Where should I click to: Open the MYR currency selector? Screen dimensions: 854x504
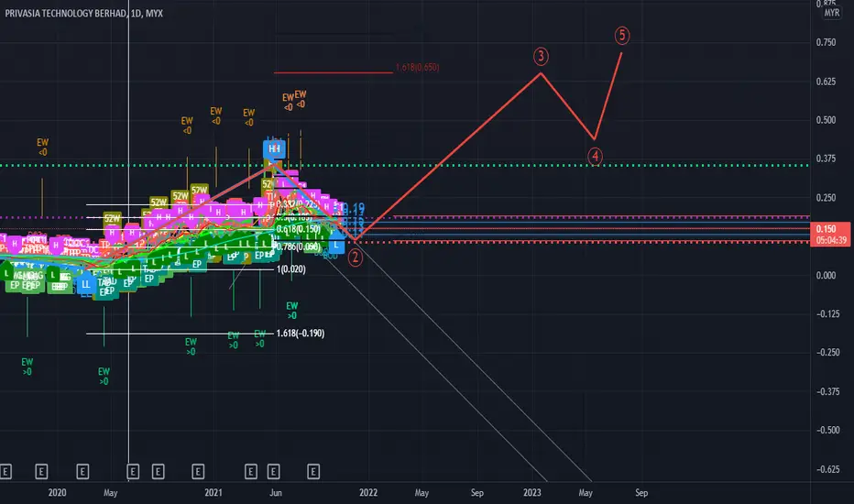[x=831, y=13]
